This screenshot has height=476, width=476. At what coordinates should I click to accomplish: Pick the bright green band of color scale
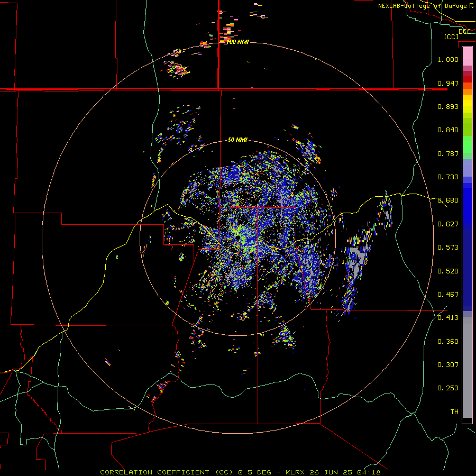tap(467, 144)
